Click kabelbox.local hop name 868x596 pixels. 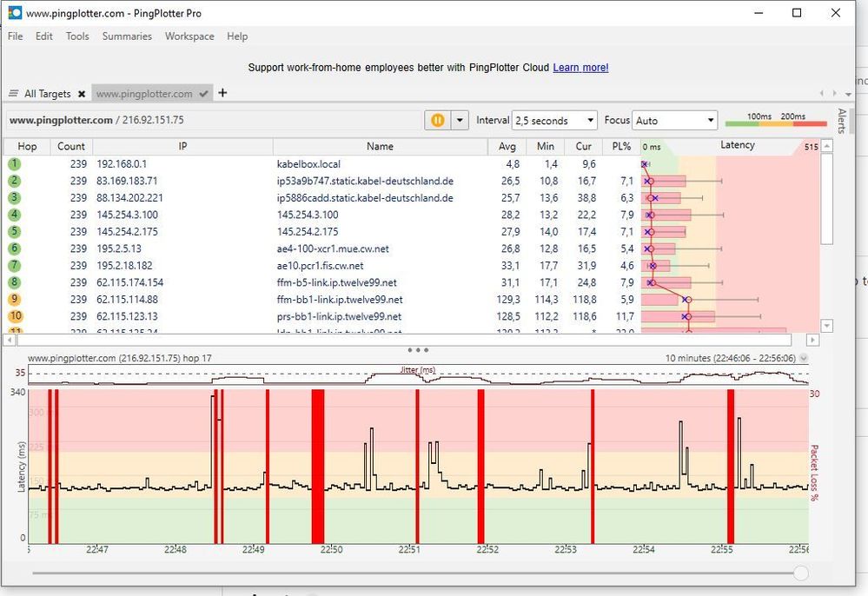308,164
